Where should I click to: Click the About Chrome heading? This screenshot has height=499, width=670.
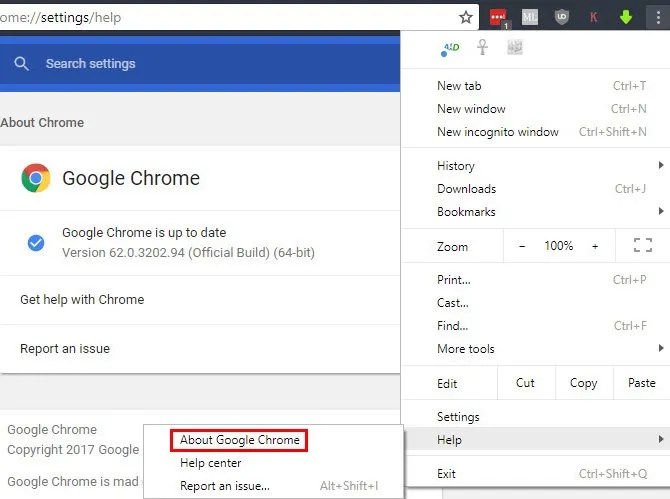(x=42, y=123)
